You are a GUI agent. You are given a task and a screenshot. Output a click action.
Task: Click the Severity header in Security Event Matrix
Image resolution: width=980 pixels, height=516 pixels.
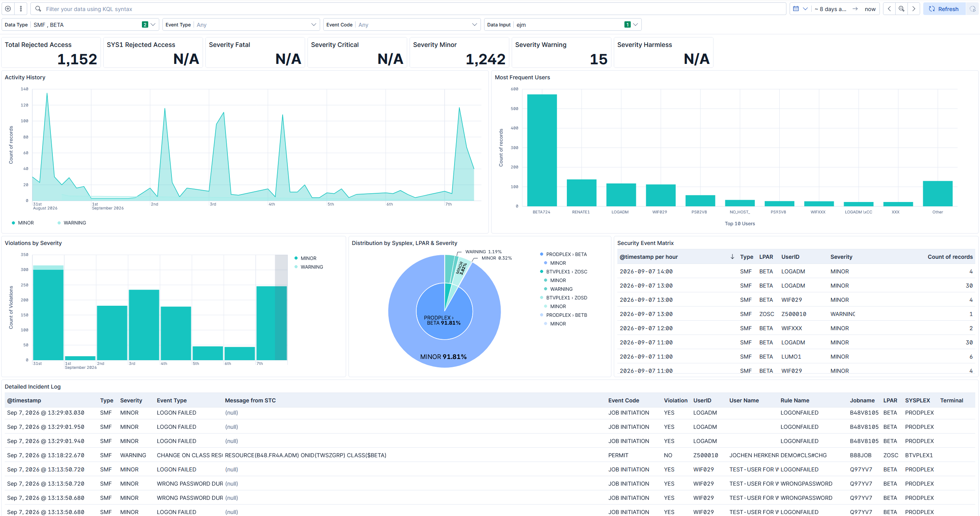(841, 257)
